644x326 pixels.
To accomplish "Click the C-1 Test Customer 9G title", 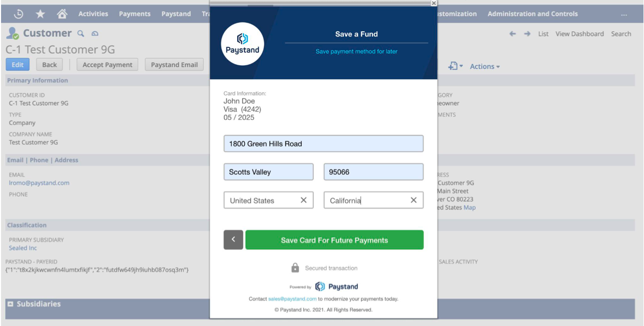I will 60,50.
